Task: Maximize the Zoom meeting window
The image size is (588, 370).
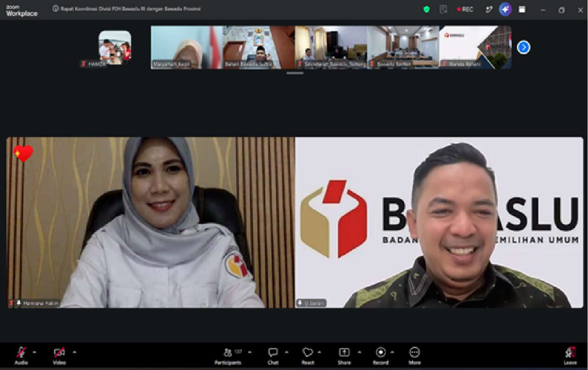Action: click(x=562, y=10)
